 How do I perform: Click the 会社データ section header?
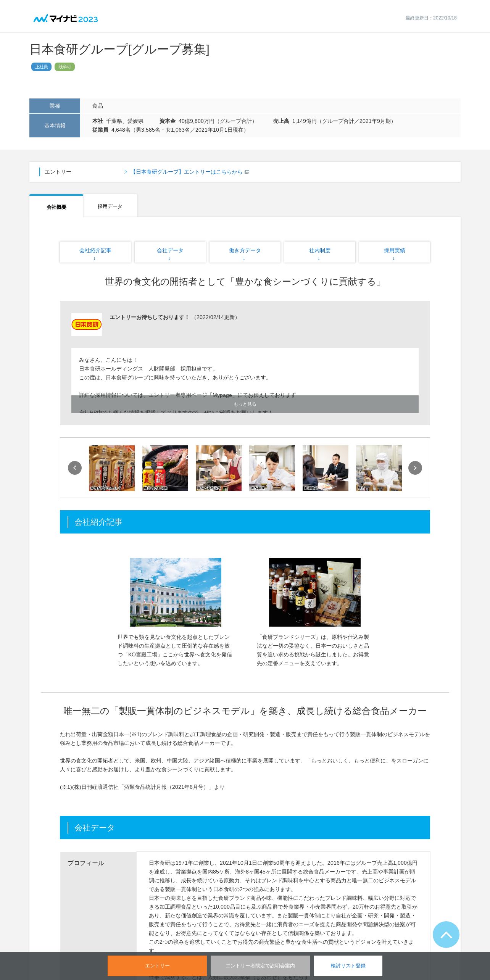(x=245, y=828)
